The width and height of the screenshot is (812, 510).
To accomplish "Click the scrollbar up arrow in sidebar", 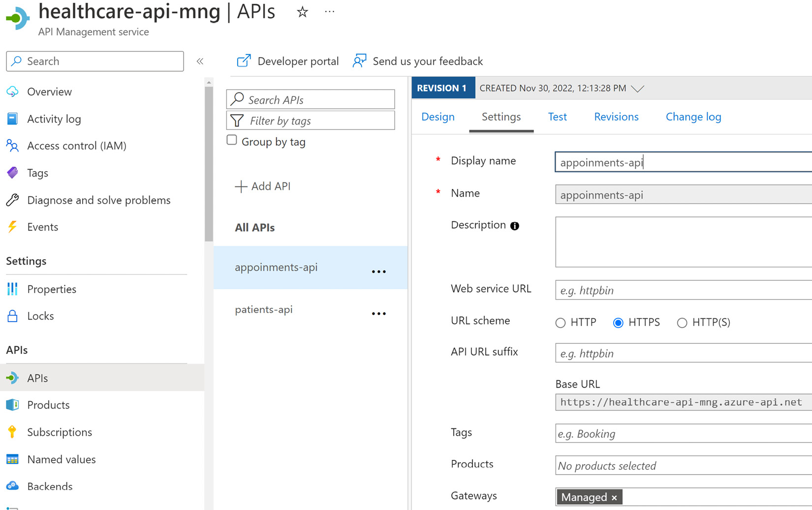I will click(x=209, y=82).
